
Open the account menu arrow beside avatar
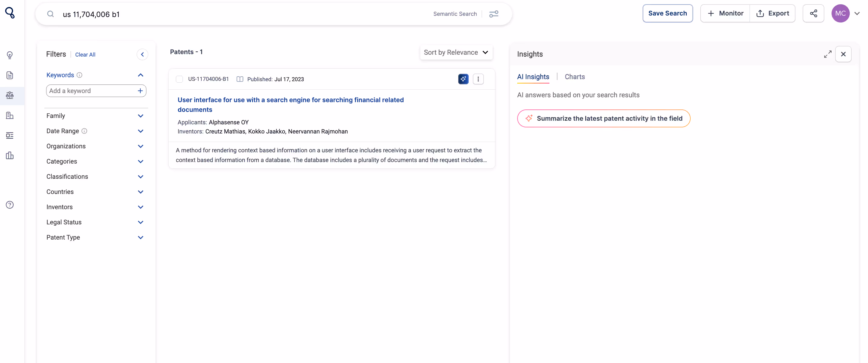pos(857,13)
